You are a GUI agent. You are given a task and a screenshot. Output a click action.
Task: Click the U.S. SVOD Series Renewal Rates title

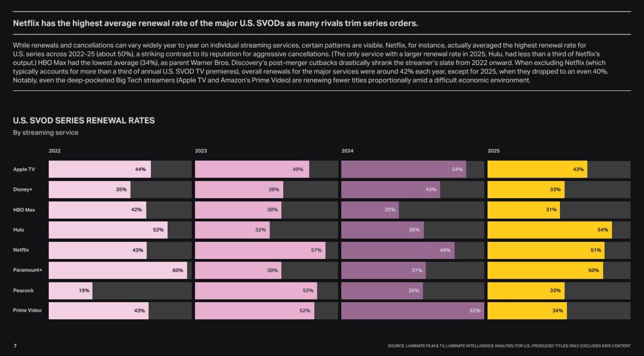[84, 121]
